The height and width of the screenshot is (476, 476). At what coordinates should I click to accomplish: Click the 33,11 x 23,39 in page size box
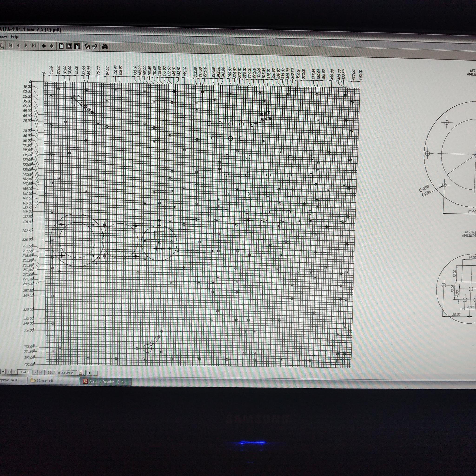(x=60, y=373)
